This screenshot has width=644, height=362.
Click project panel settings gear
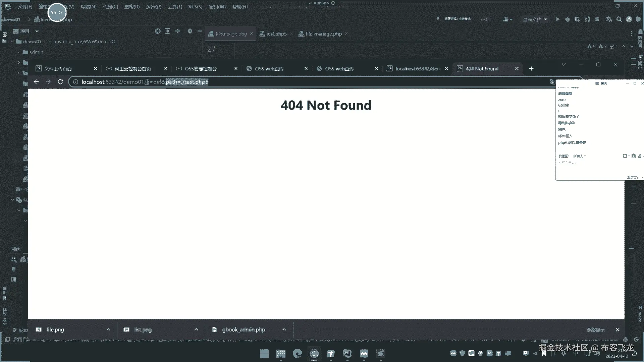click(190, 31)
